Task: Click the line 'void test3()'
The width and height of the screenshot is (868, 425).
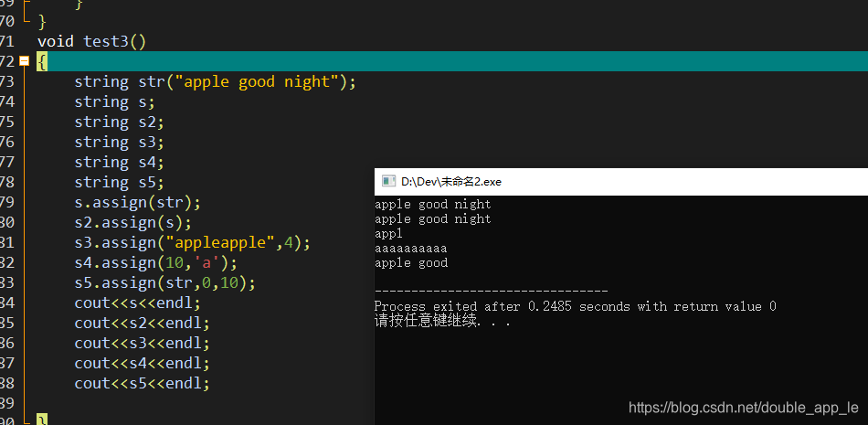Action: click(x=92, y=41)
